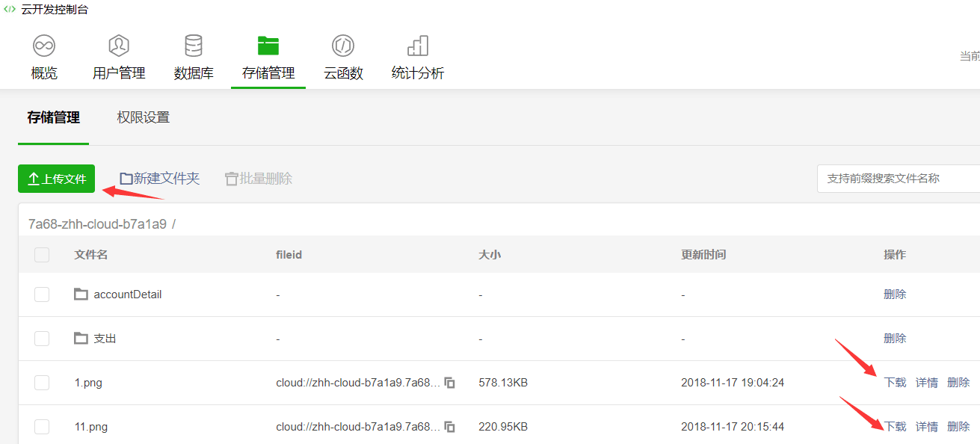Click the 11.png file name
980x444 pixels.
(91, 427)
